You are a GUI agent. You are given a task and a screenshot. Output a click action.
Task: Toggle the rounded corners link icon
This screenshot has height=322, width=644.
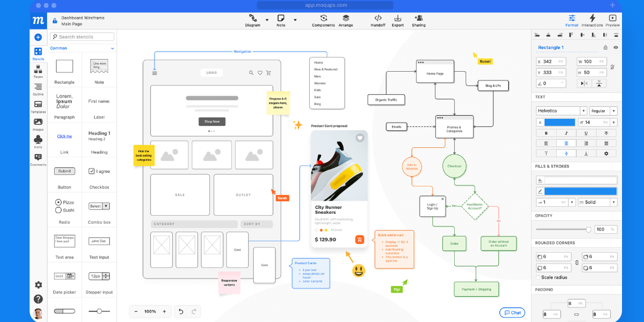coord(577,262)
